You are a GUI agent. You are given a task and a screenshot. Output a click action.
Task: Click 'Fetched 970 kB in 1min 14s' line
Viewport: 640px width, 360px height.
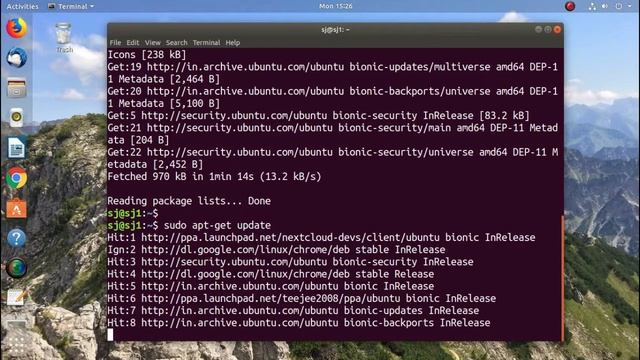pyautogui.click(x=214, y=177)
